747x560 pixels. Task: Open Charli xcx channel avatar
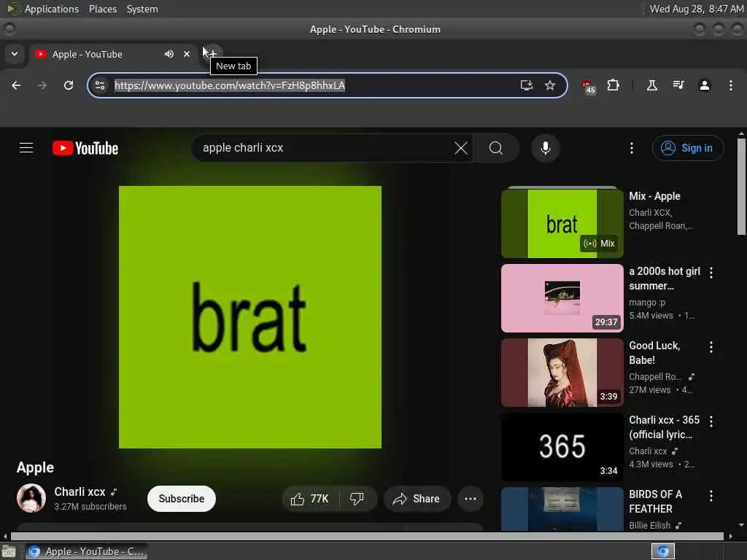coord(31,498)
